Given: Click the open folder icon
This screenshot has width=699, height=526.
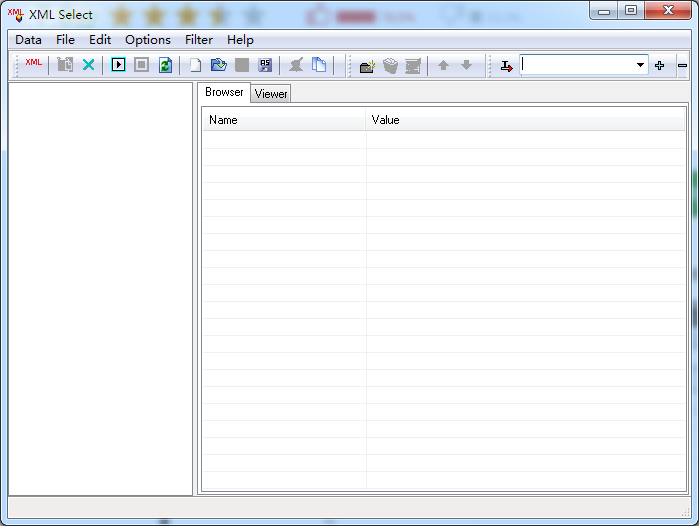Looking at the screenshot, I should 218,65.
